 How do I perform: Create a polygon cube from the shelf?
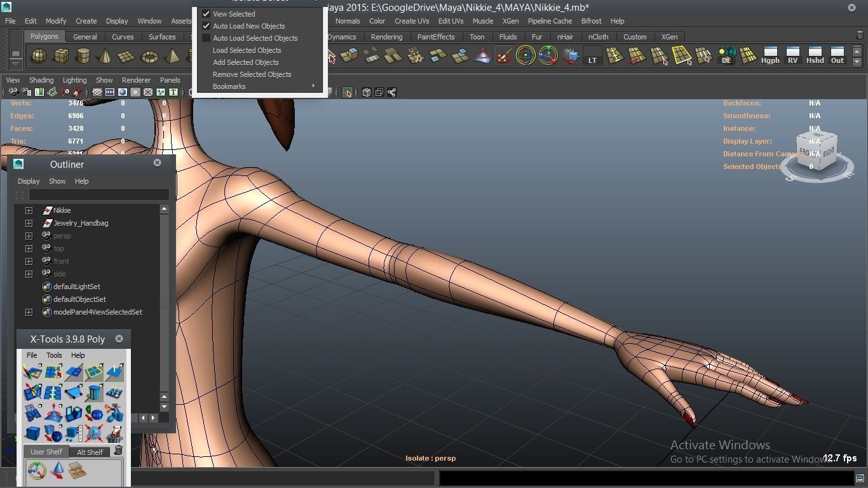coord(62,57)
